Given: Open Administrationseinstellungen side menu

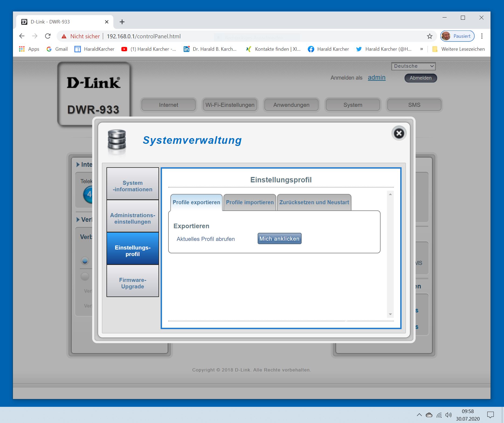Looking at the screenshot, I should (x=133, y=216).
